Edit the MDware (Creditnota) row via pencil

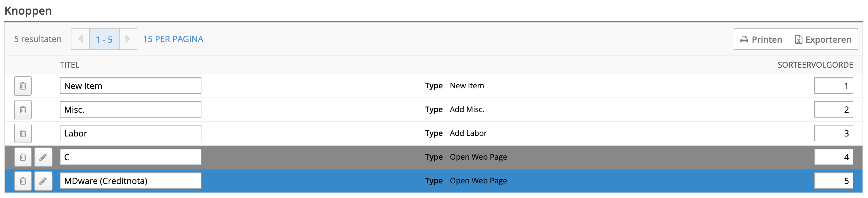pos(43,181)
